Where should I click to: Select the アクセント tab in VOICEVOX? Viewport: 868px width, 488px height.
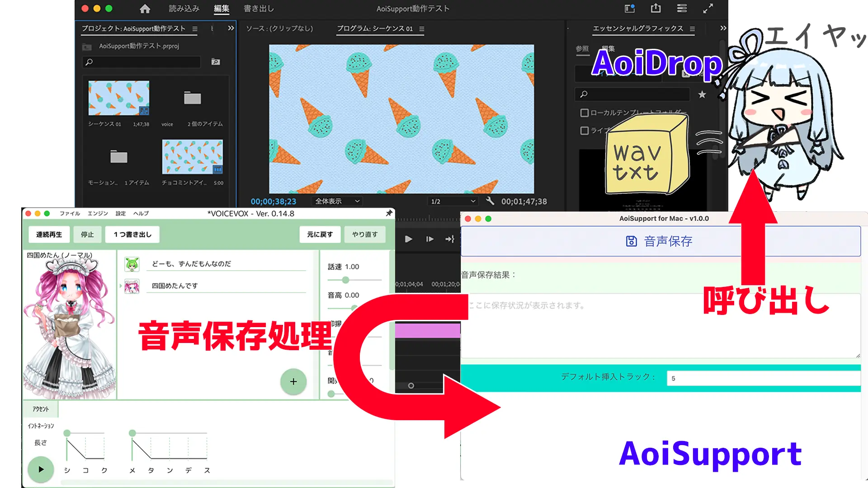point(41,409)
